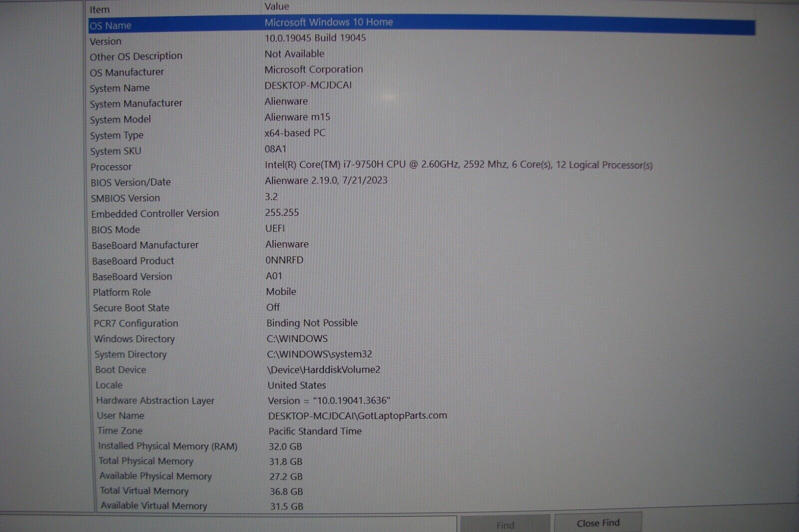Click the value Microsoft Corporation
Image resolution: width=799 pixels, height=532 pixels.
[x=314, y=69]
